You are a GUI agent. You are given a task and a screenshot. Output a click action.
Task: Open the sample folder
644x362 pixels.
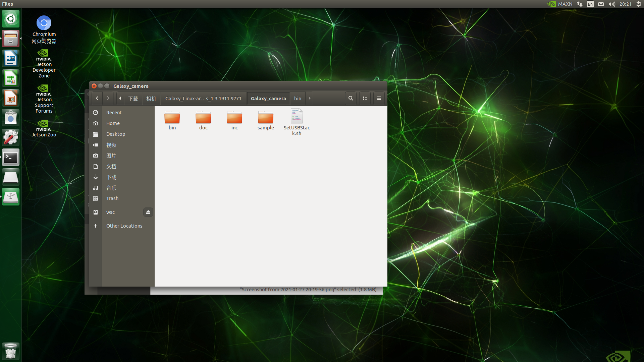pyautogui.click(x=266, y=120)
